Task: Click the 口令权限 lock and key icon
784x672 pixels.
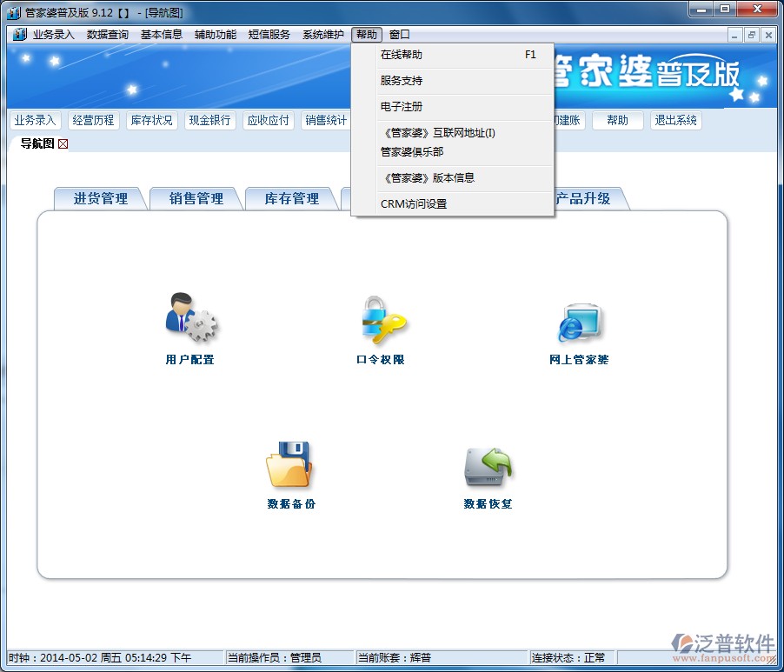Action: pos(382,319)
